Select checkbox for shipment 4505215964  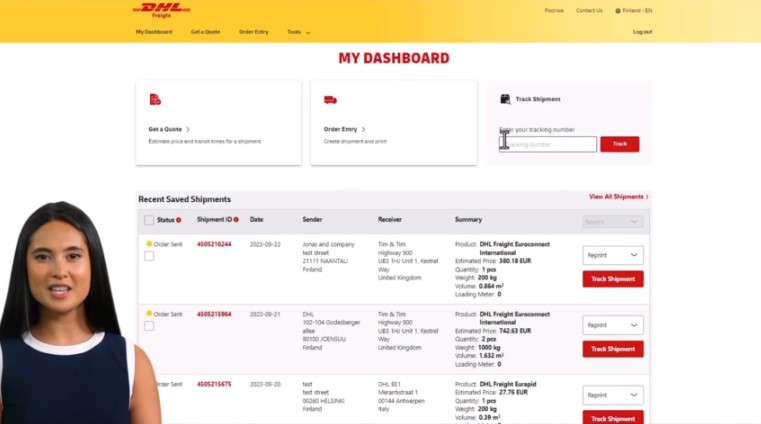click(x=149, y=326)
